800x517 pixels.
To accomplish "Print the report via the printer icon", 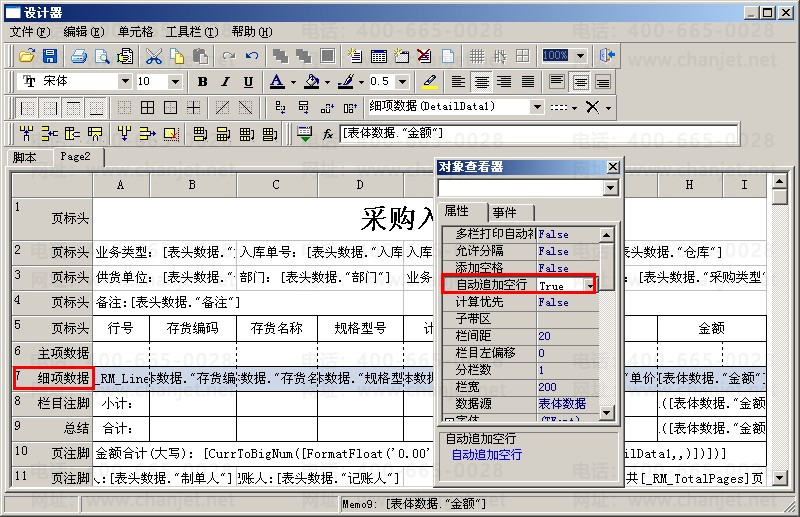I will click(x=79, y=56).
